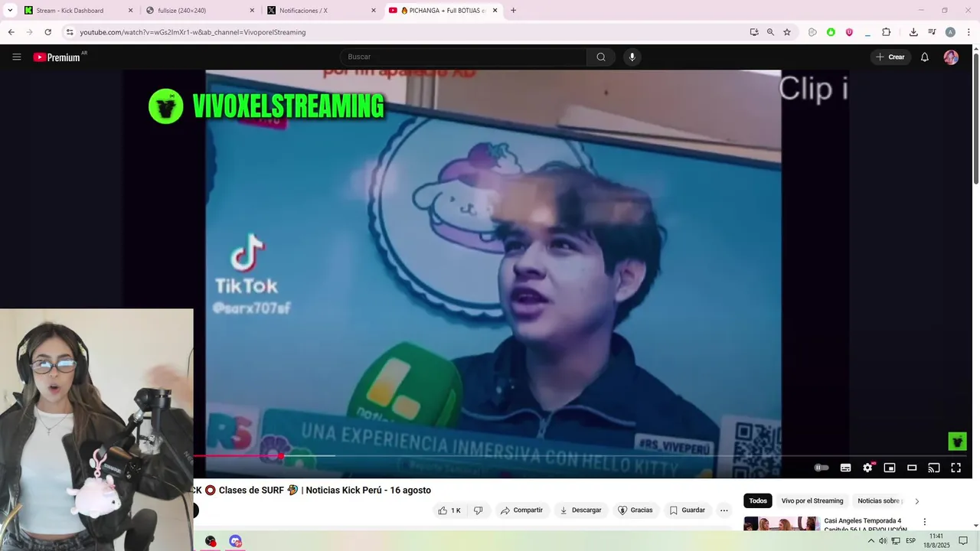The height and width of the screenshot is (551, 980).
Task: Open the tab search dropdown
Action: click(10, 11)
